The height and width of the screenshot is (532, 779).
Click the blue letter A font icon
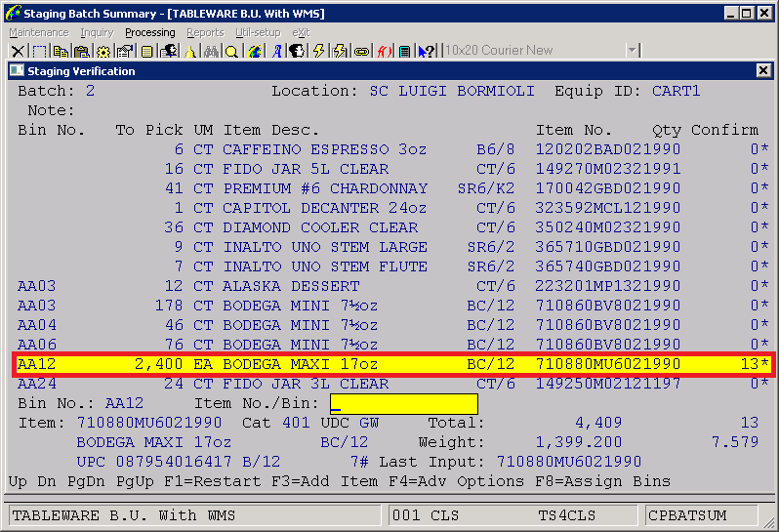tap(276, 51)
